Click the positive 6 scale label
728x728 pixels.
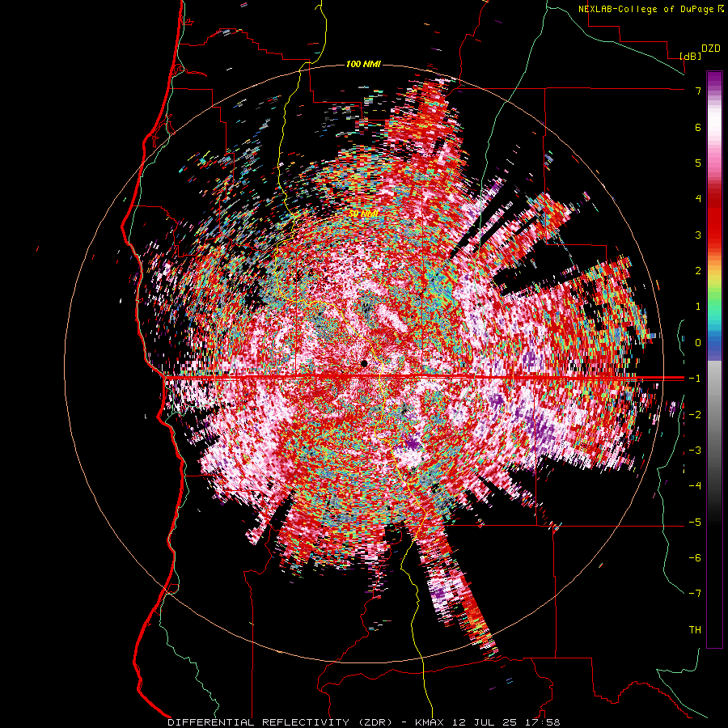[x=698, y=127]
